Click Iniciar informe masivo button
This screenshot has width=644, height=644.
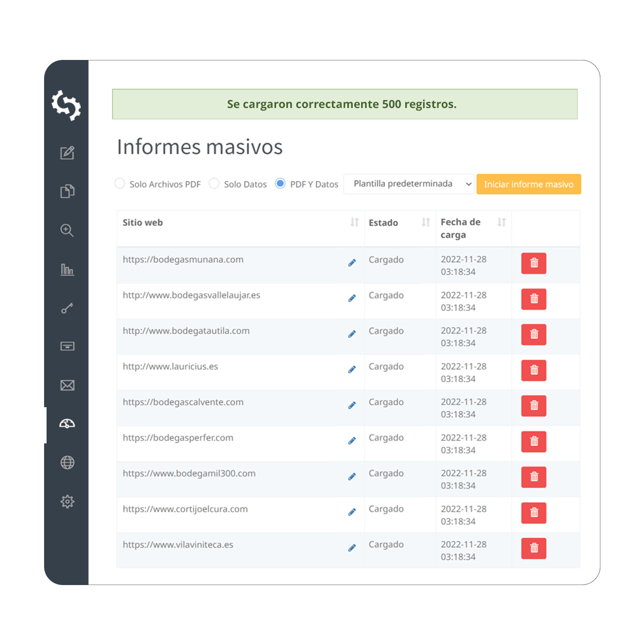click(x=529, y=184)
